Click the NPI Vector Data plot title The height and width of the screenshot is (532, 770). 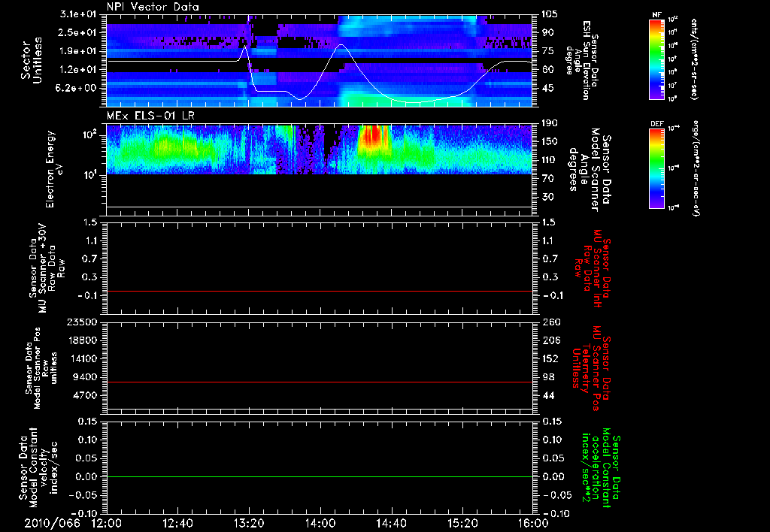click(x=153, y=7)
